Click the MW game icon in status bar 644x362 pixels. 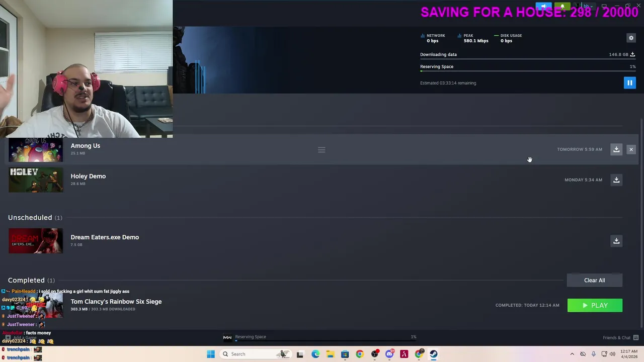(x=227, y=338)
